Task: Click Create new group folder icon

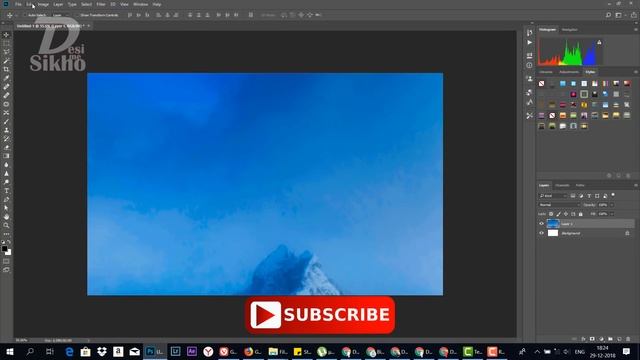Action: (610, 339)
